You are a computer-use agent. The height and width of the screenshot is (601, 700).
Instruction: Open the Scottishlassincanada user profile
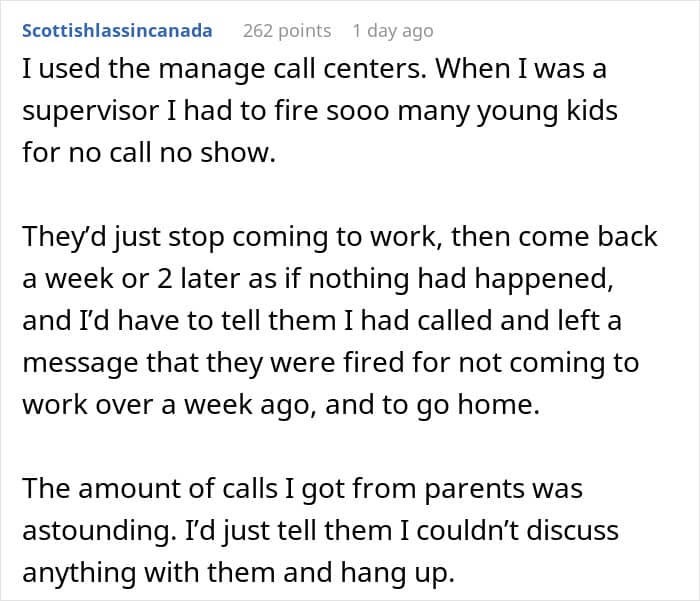117,31
